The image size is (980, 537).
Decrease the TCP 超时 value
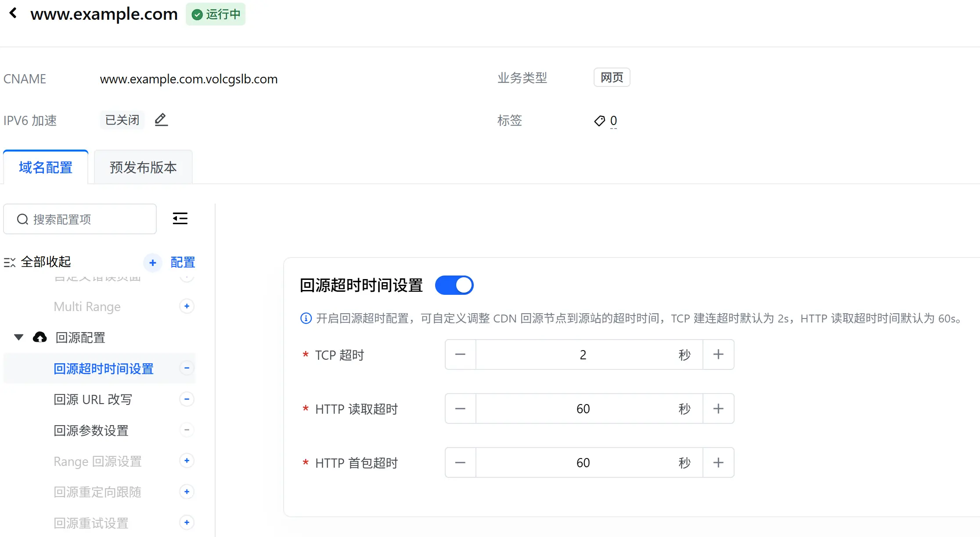click(x=460, y=354)
